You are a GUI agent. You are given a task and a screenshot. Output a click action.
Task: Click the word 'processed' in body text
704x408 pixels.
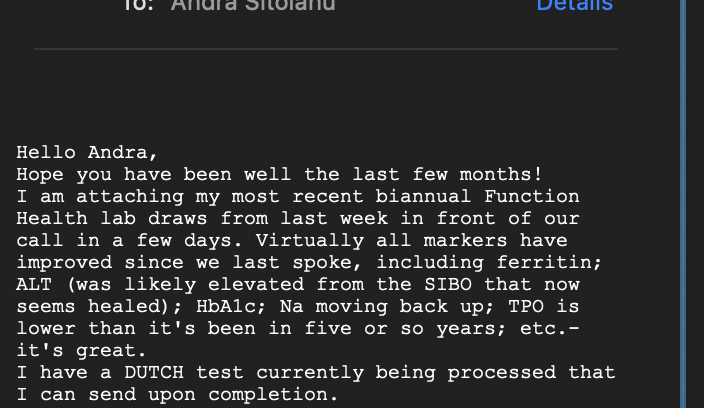pyautogui.click(x=502, y=372)
